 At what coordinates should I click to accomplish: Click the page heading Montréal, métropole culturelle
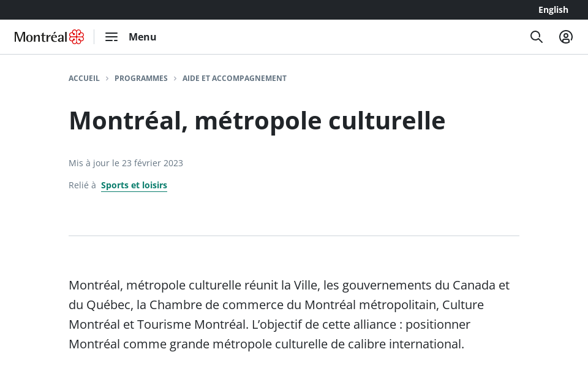point(257,120)
